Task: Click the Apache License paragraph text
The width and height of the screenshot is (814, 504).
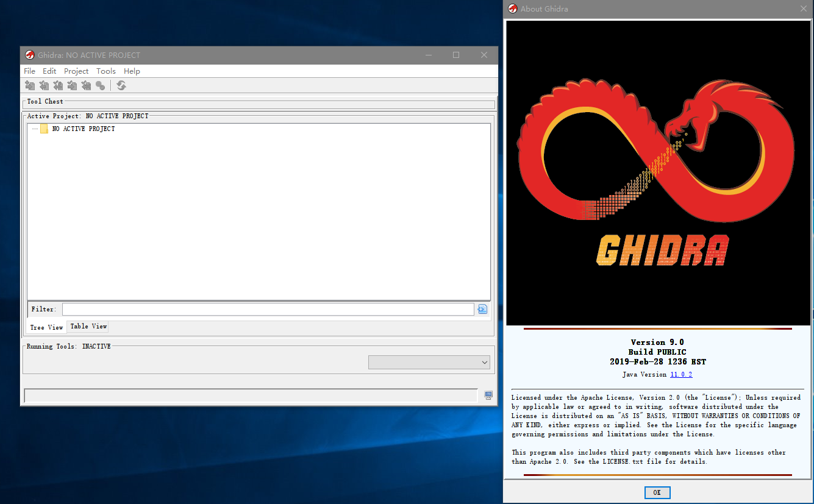Action: 656,416
